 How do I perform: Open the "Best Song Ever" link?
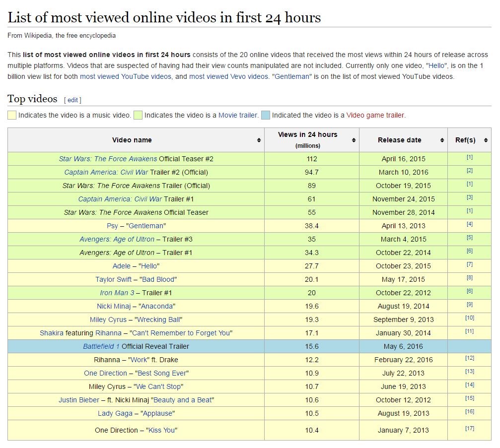coord(162,373)
